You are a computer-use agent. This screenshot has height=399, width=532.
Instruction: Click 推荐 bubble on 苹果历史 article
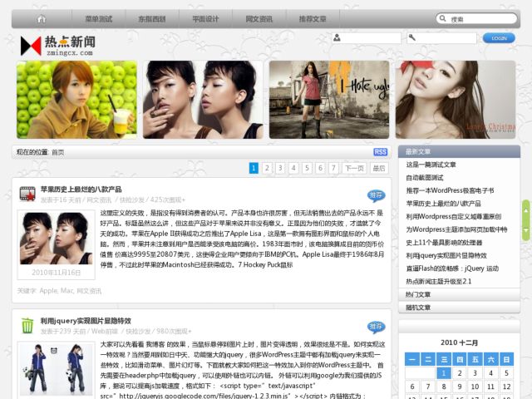coord(376,195)
